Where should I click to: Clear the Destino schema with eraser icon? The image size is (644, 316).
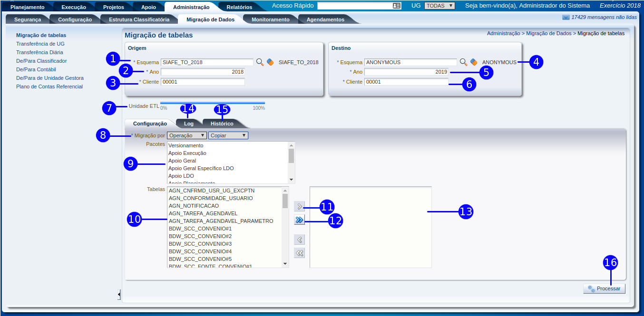(474, 62)
